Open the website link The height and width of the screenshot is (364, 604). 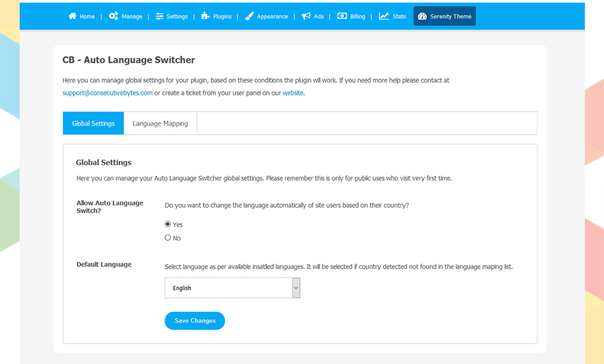tap(293, 92)
